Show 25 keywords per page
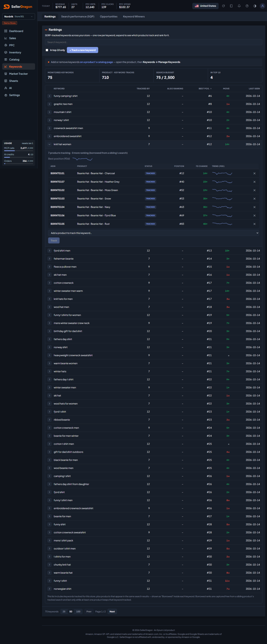Viewport: 267px width, 644px height. [x=64, y=612]
